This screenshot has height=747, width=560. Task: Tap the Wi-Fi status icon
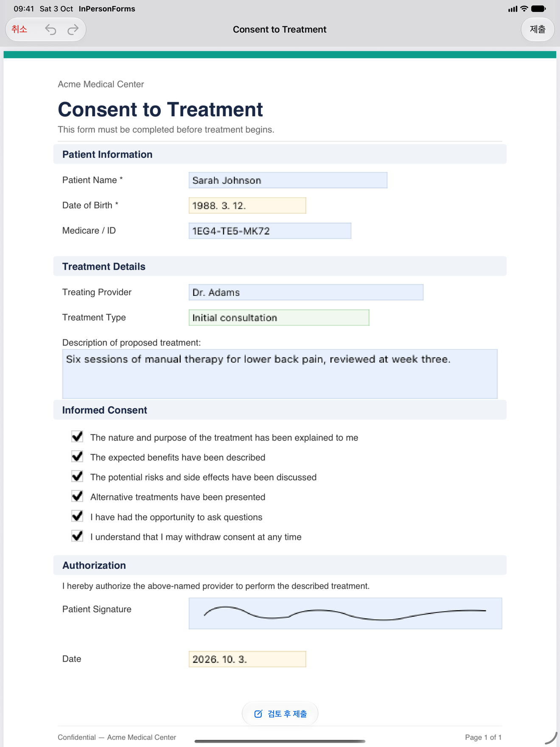[524, 8]
